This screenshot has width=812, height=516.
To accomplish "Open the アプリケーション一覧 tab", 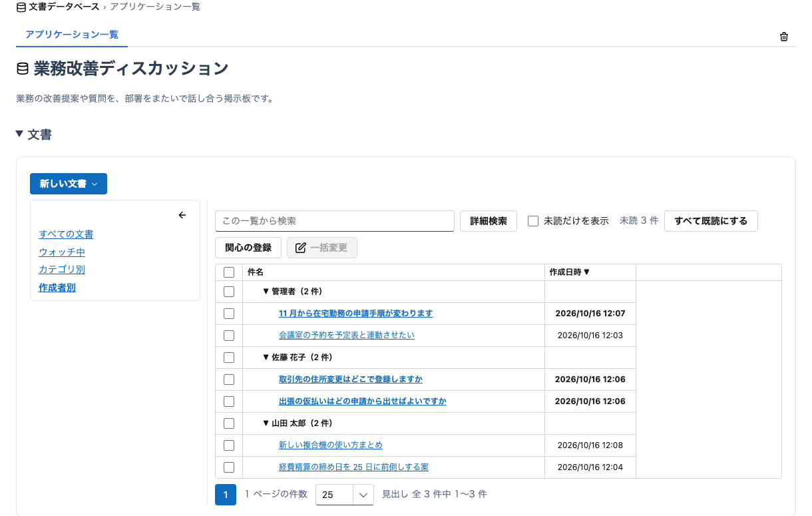I will (x=72, y=35).
